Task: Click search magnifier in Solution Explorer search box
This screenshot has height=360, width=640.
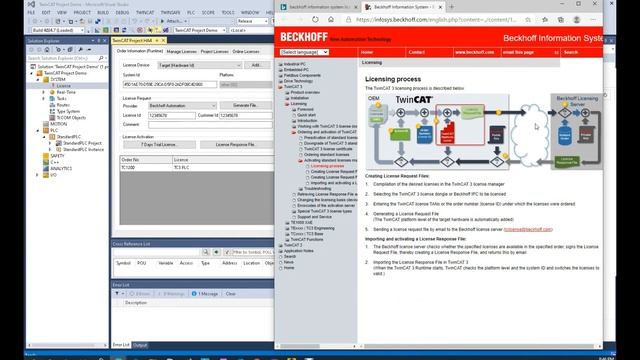Action: [101, 58]
